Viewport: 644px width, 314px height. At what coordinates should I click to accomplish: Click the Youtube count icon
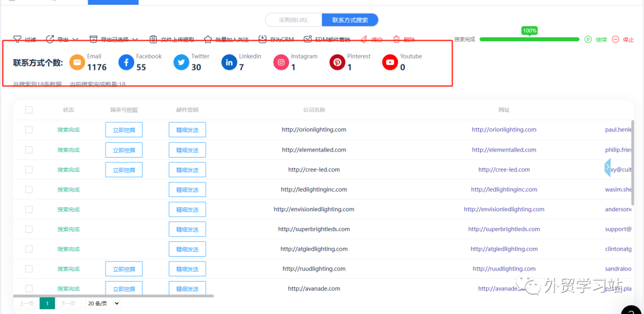click(390, 63)
